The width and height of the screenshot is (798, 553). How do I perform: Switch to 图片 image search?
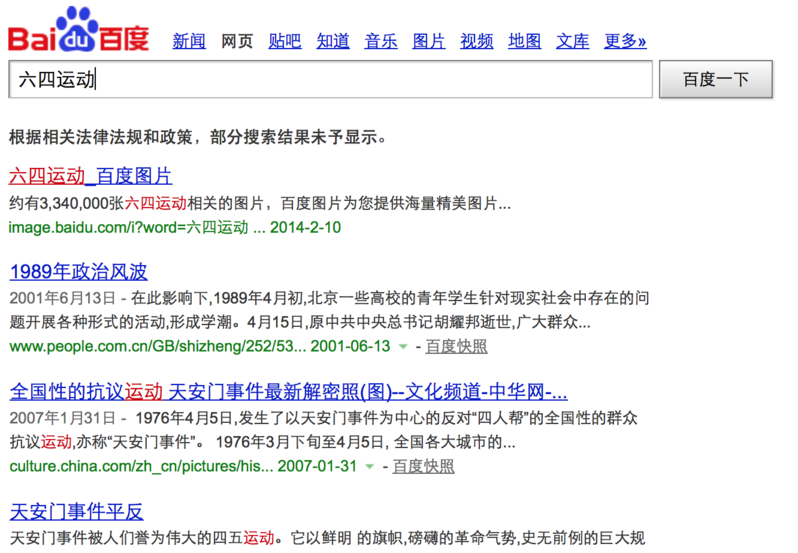click(x=429, y=41)
